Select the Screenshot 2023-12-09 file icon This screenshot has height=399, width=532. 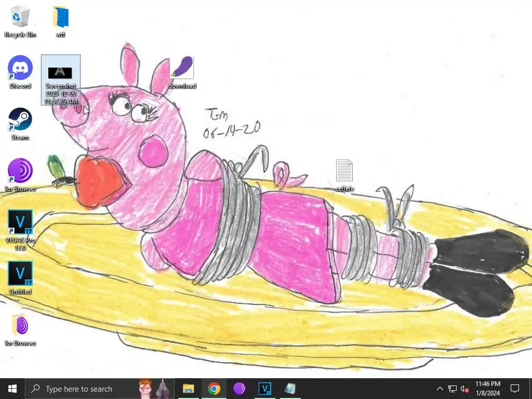pyautogui.click(x=61, y=80)
